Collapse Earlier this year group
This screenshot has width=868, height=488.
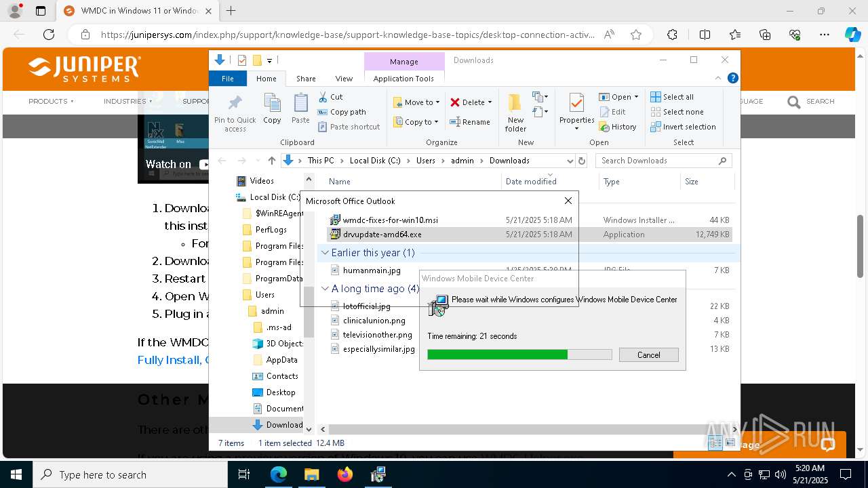coord(325,253)
